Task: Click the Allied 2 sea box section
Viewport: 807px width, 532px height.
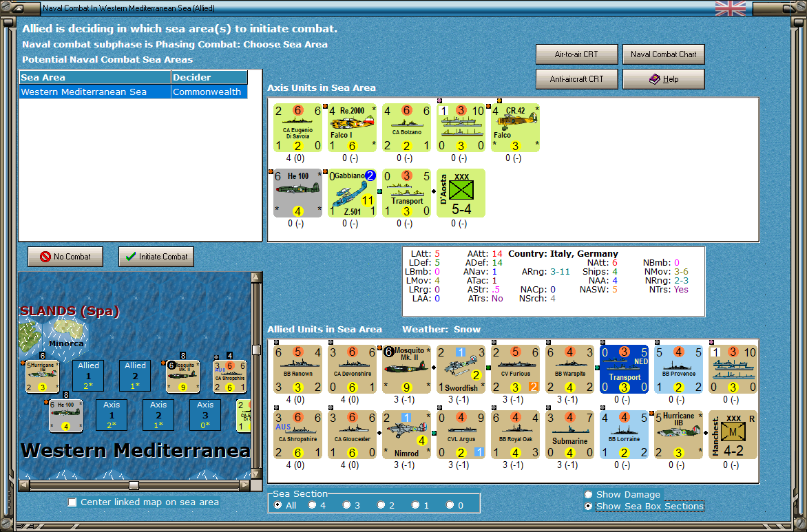Action: tap(136, 376)
